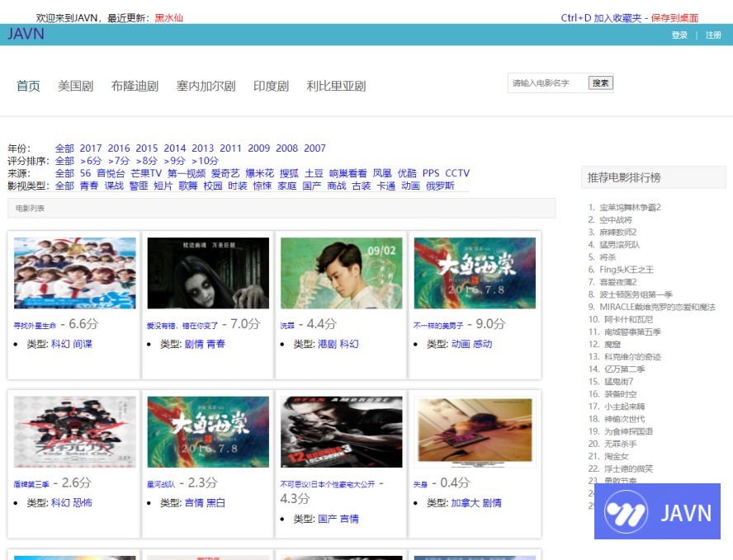Filter by year 2017
The height and width of the screenshot is (560, 733).
point(91,148)
